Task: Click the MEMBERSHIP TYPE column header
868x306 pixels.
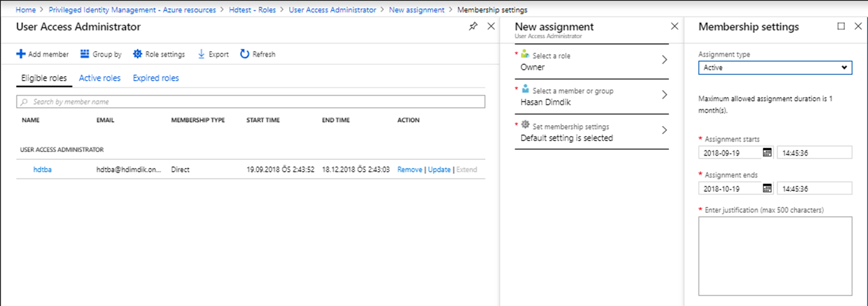Action: coord(198,120)
